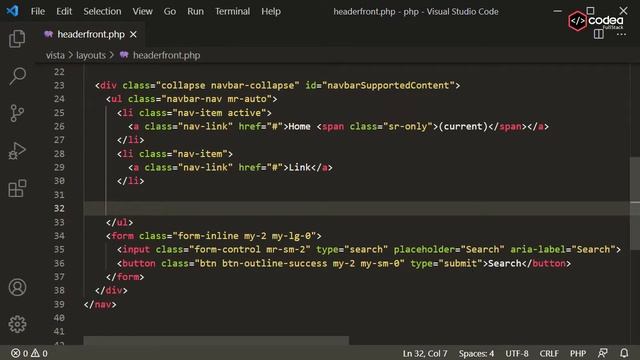The width and height of the screenshot is (640, 360).
Task: Open the Terminal menu
Action: tap(232, 11)
